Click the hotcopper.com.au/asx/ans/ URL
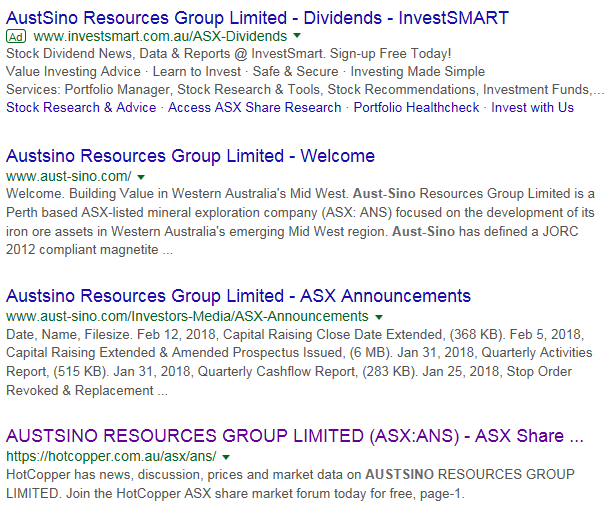This screenshot has width=606, height=511. [x=111, y=456]
